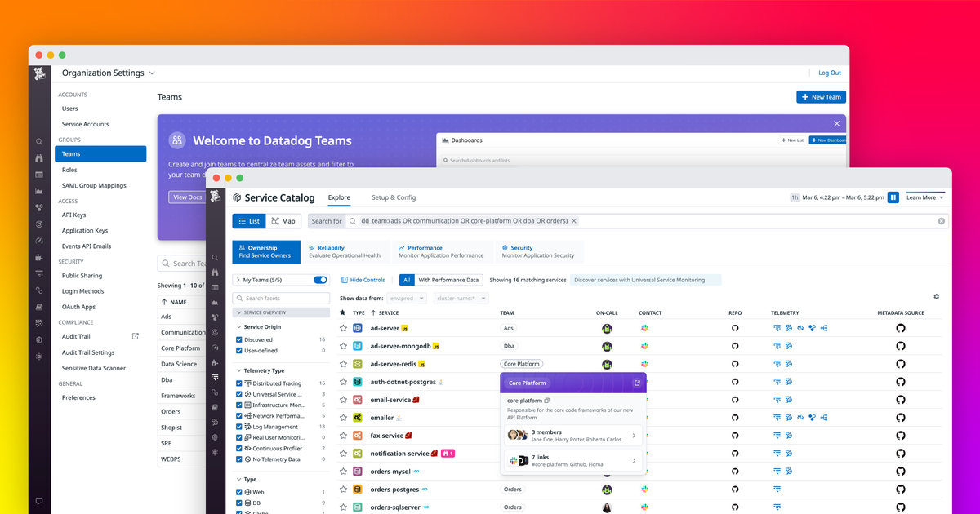Expand the My Teams (5/5) section
980x514 pixels.
pyautogui.click(x=238, y=280)
